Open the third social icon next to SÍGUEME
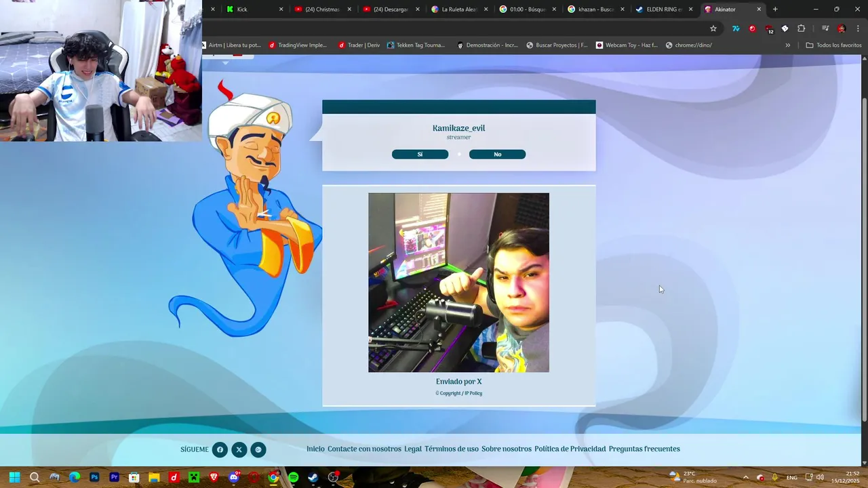 [258, 449]
